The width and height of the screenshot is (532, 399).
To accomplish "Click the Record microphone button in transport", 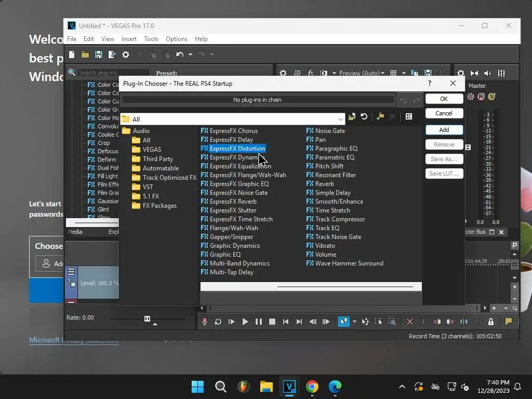I will click(204, 321).
